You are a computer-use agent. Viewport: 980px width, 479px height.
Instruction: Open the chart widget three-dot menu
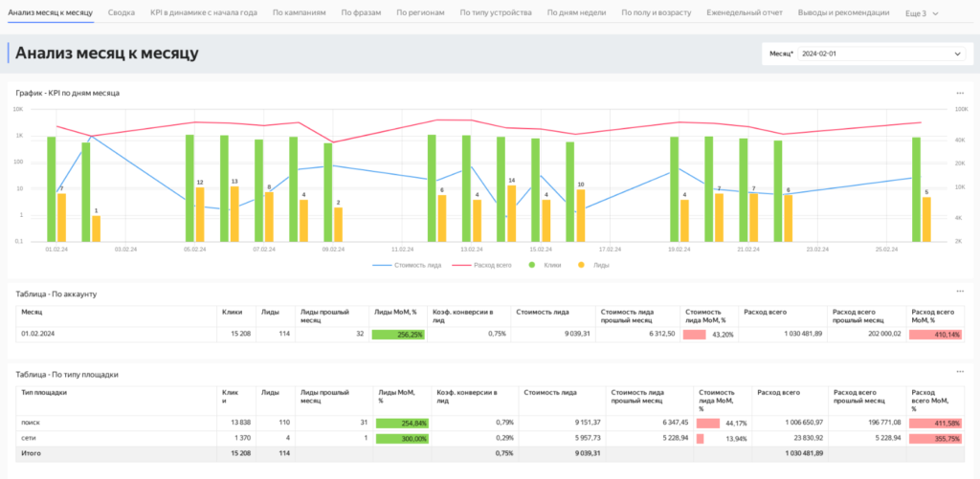[x=960, y=93]
